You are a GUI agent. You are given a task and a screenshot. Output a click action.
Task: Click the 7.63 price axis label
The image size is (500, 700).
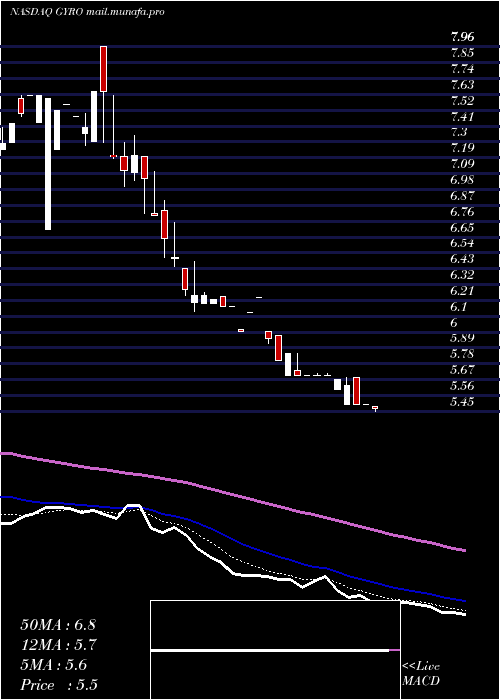pos(462,85)
